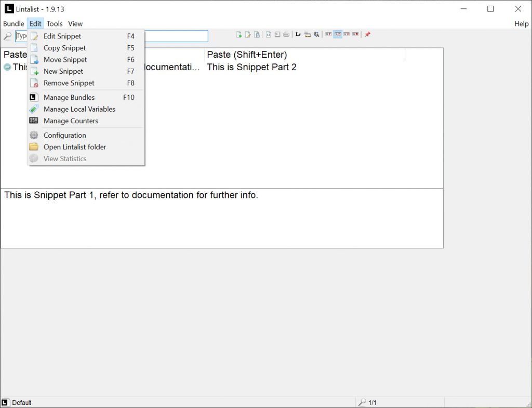Select the highlighted second search mode icon
The width and height of the screenshot is (532, 408).
(338, 34)
